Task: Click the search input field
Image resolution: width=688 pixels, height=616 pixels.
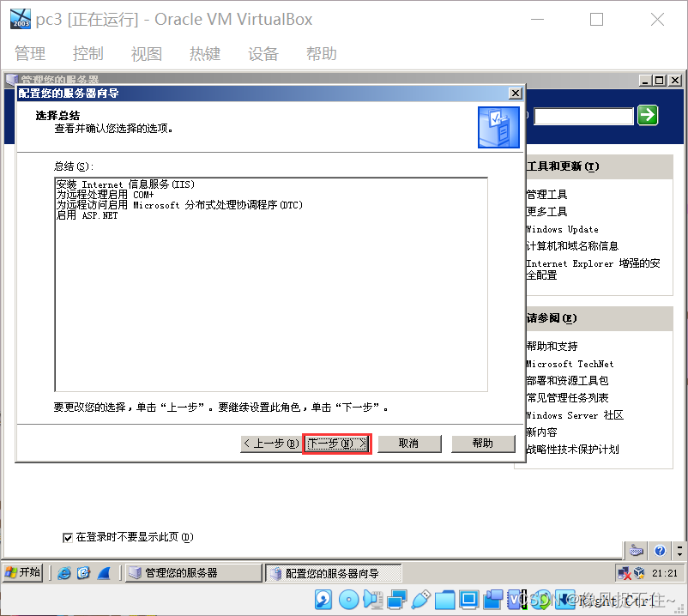Action: (584, 117)
